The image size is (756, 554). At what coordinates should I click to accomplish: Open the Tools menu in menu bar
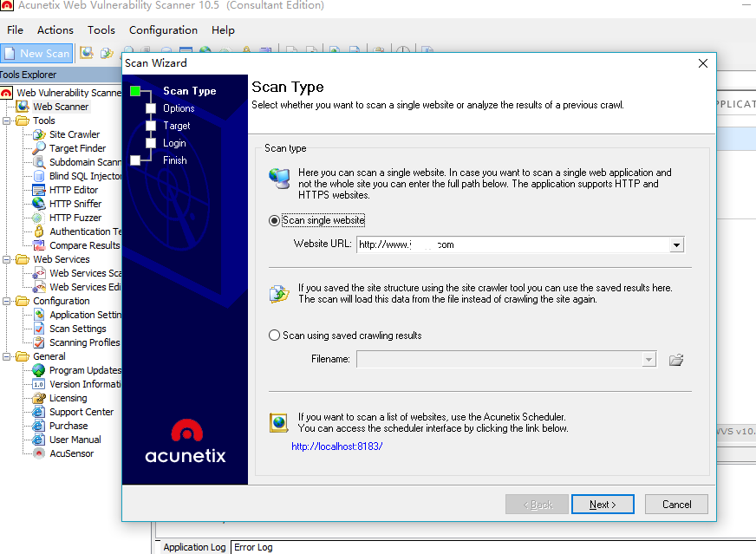[101, 29]
